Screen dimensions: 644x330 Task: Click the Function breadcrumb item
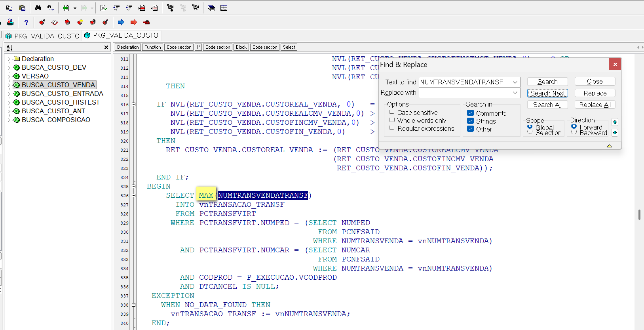click(152, 47)
